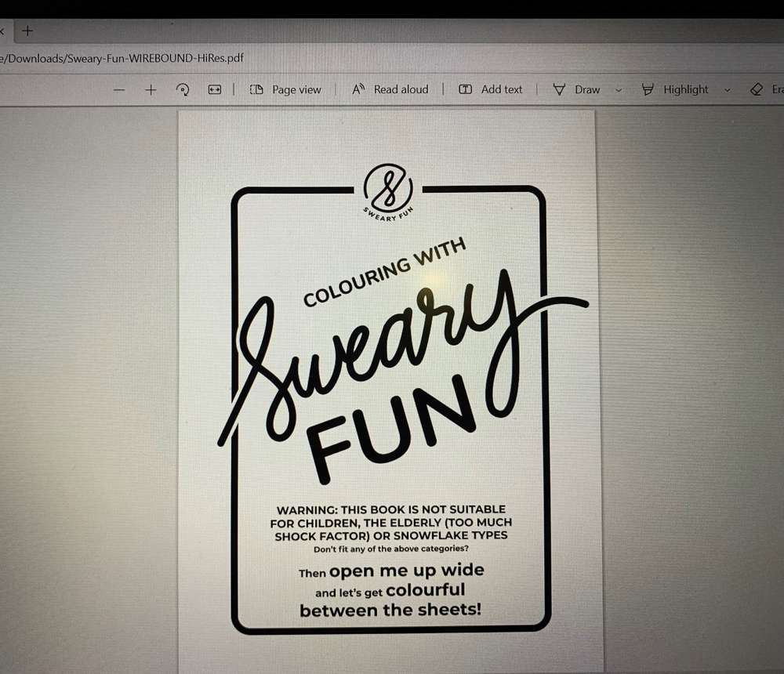Click the large 'FUN' title text

[390, 430]
